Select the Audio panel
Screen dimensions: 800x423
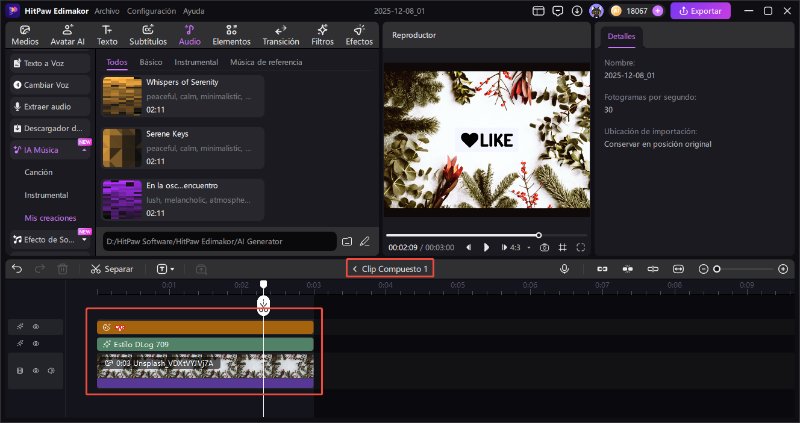pyautogui.click(x=189, y=35)
